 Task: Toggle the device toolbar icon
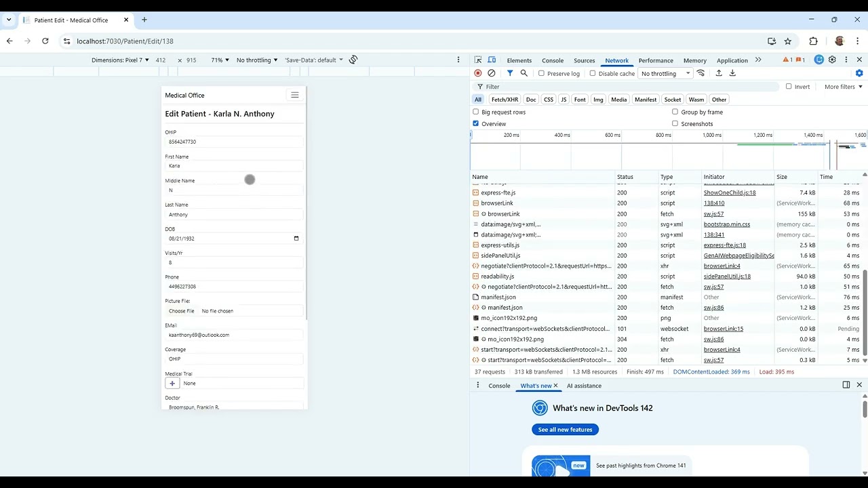492,60
